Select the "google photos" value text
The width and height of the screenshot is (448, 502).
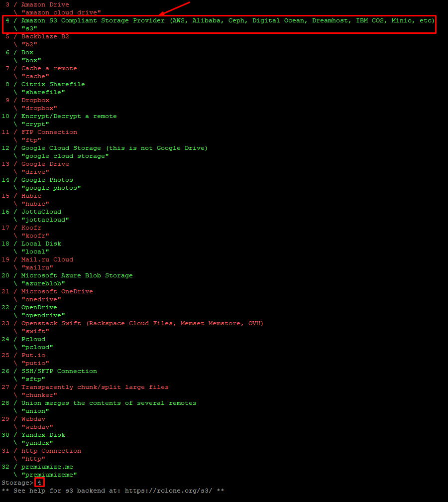[51, 188]
